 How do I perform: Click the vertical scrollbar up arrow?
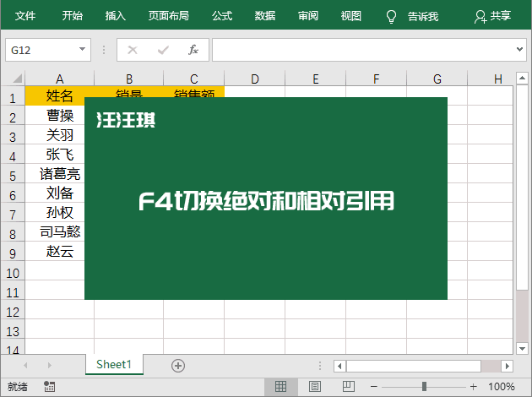[522, 78]
